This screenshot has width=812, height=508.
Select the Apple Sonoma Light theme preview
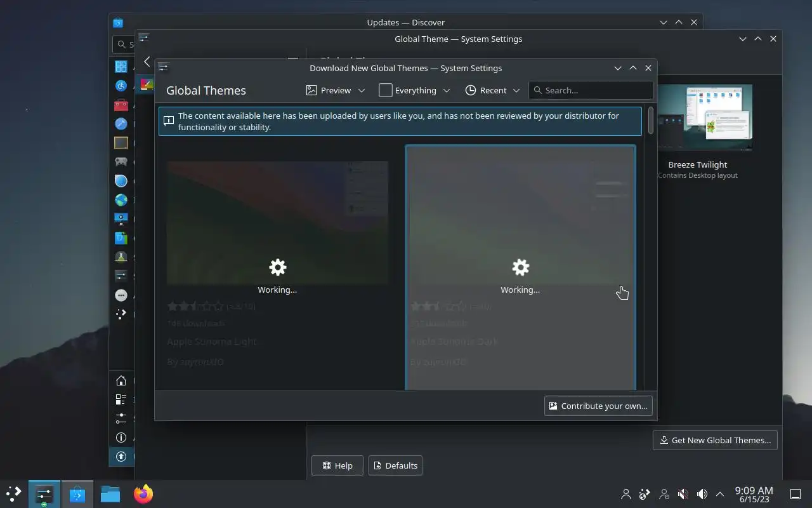(x=277, y=222)
